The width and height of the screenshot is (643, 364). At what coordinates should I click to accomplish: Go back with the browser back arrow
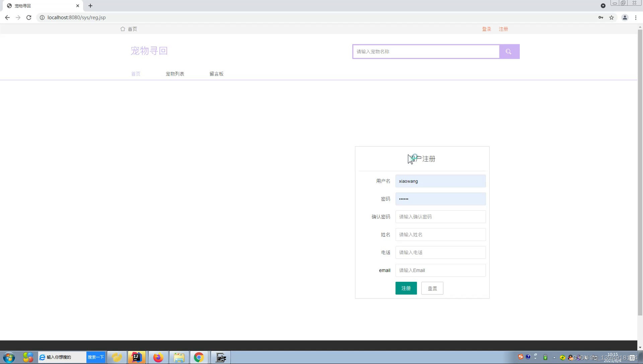[7, 17]
